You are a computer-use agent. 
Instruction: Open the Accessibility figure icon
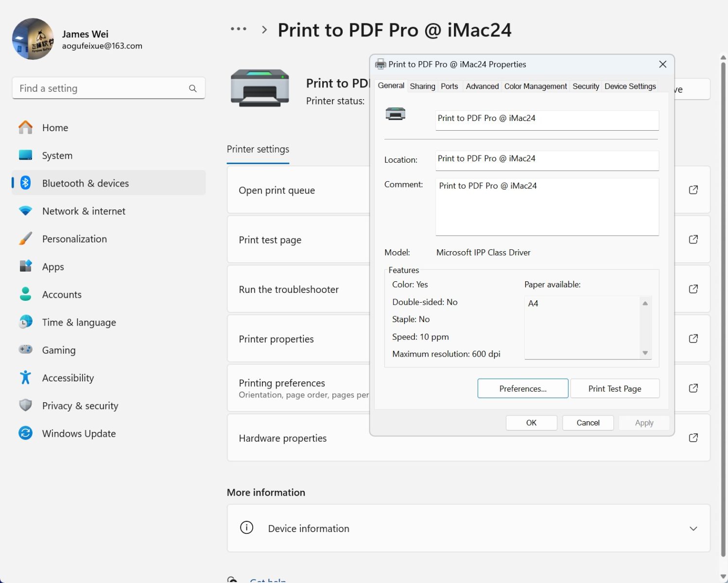(x=25, y=377)
